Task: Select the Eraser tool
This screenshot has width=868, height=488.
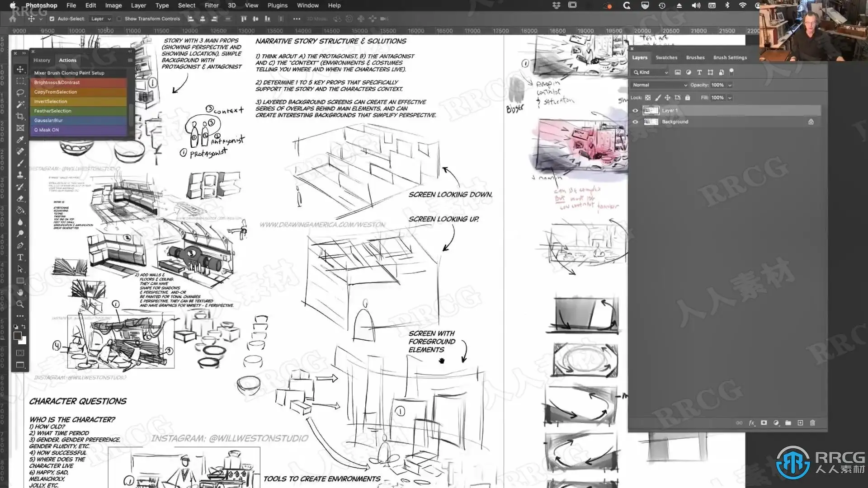Action: coord(20,198)
